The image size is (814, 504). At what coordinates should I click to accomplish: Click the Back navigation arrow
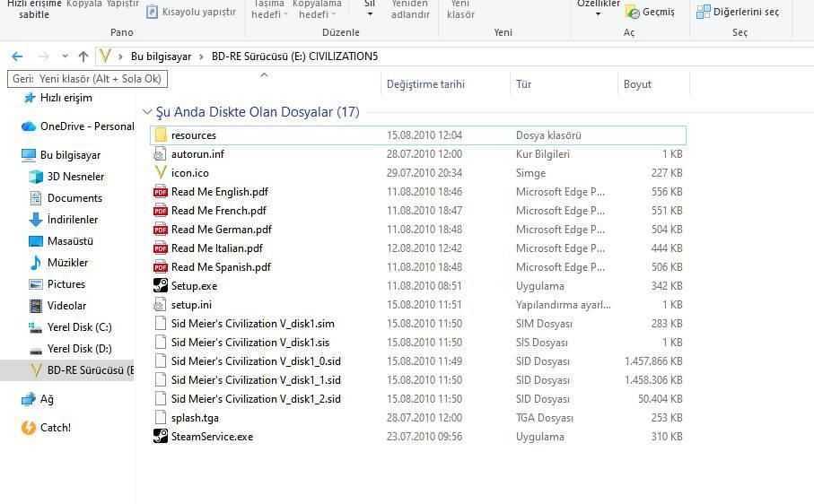[17, 56]
